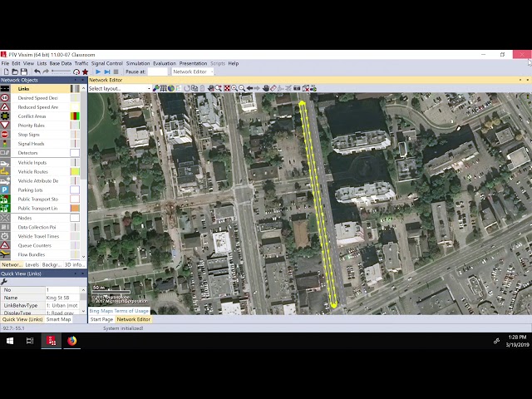Screen dimensions: 532x399
Task: Run simulation single step
Action: click(107, 71)
